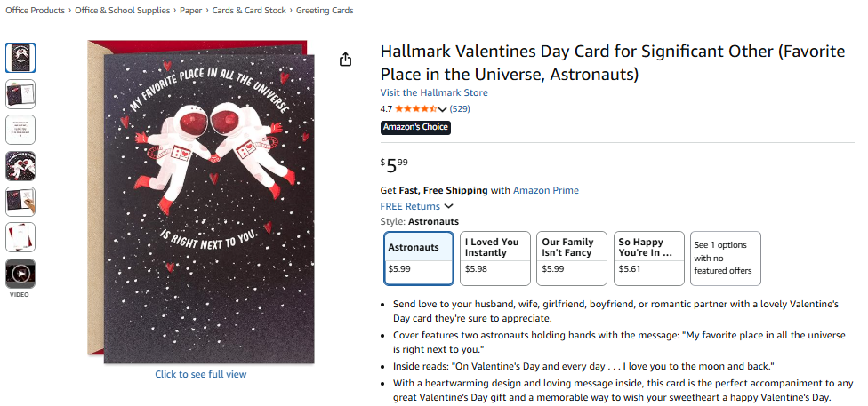Show the second thumbnail of the open card
Screen dimensions: 868x406
point(20,93)
